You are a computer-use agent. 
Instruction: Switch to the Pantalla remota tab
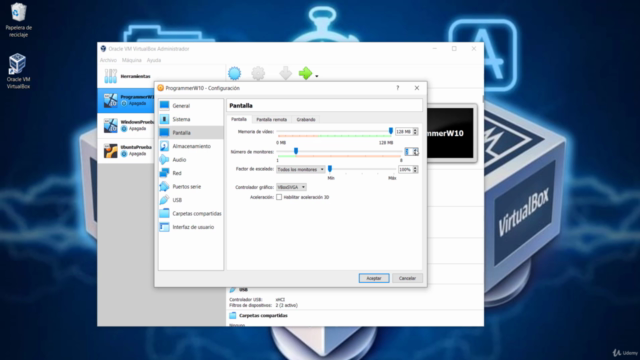coord(271,120)
